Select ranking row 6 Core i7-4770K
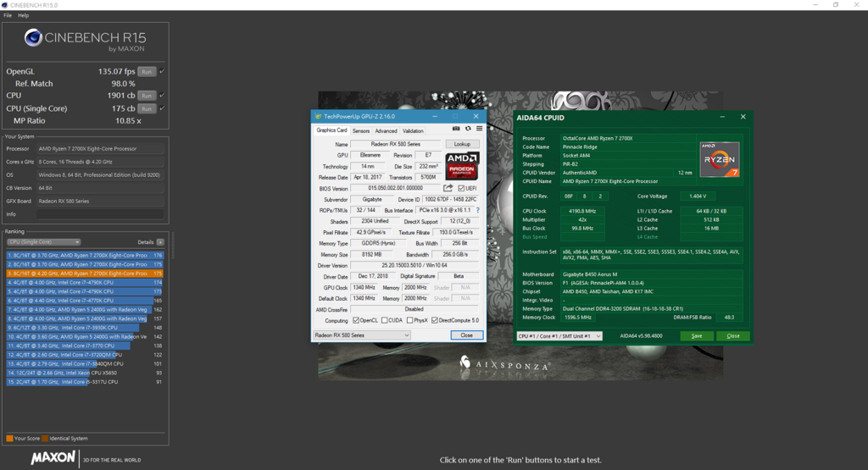Image resolution: width=868 pixels, height=470 pixels. [85, 301]
